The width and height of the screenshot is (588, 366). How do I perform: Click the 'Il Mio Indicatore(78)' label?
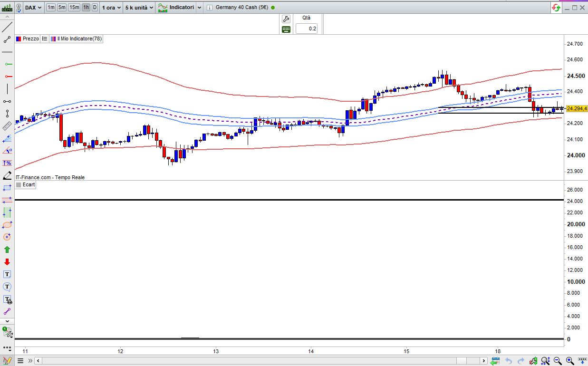pyautogui.click(x=77, y=39)
